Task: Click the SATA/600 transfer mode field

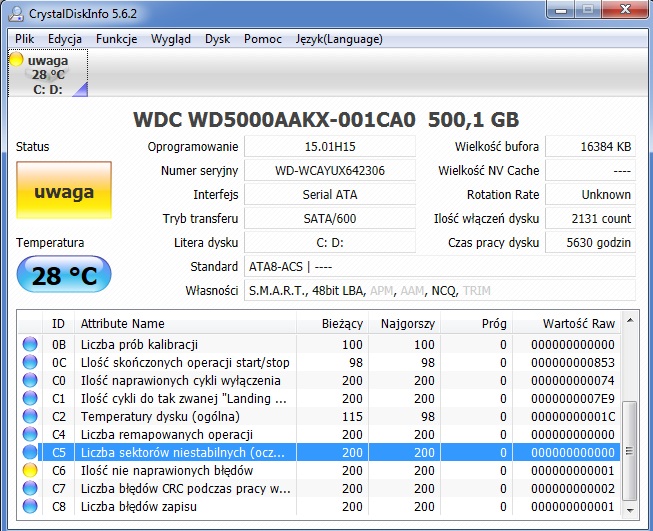Action: coord(330,219)
